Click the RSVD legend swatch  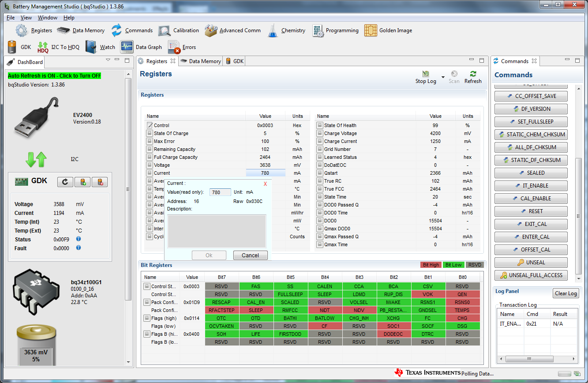475,265
